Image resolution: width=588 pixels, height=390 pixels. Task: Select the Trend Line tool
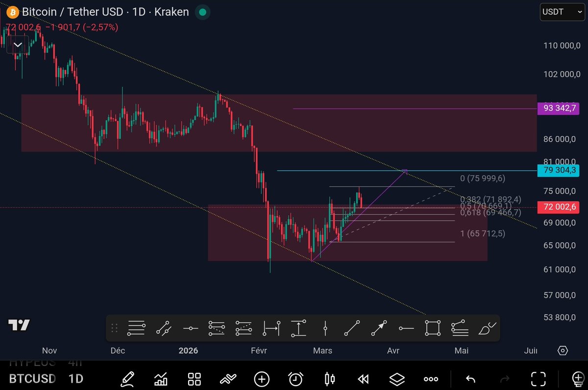[352, 328]
